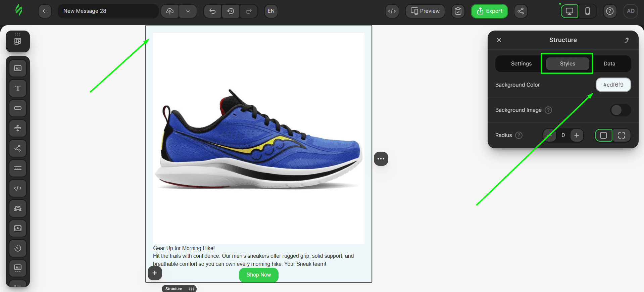644x292 pixels.
Task: Select the Image block in sidebar
Action: pyautogui.click(x=18, y=68)
